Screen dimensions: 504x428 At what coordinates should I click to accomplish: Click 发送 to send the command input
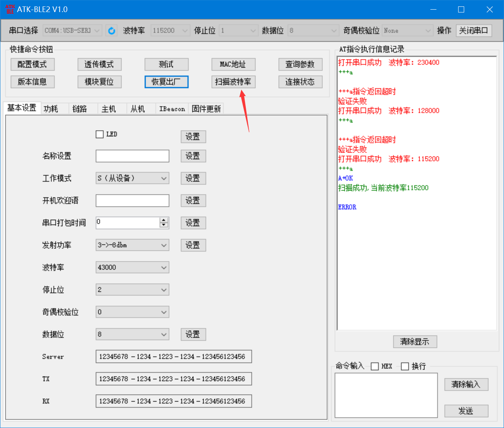pos(466,411)
